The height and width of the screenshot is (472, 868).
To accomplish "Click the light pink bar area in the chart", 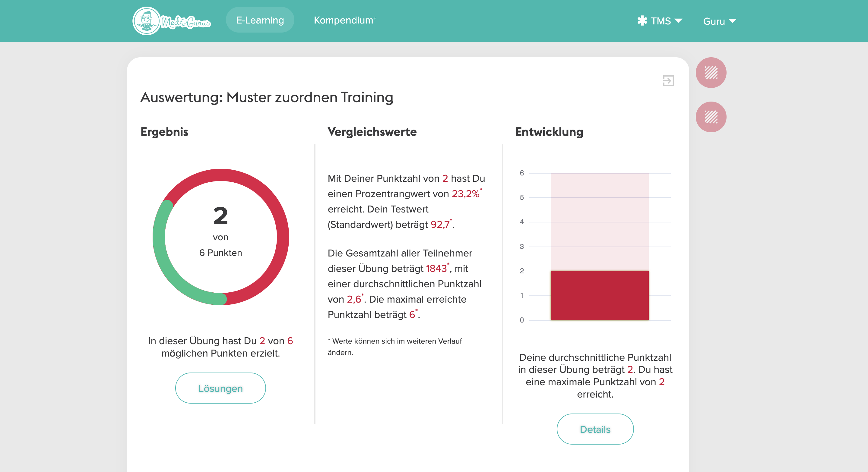I will pos(600,222).
